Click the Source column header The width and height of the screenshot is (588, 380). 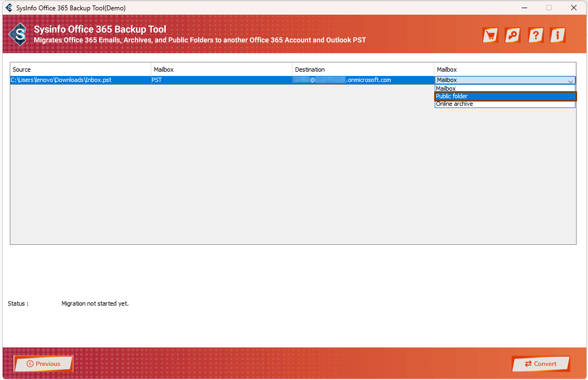(80, 69)
